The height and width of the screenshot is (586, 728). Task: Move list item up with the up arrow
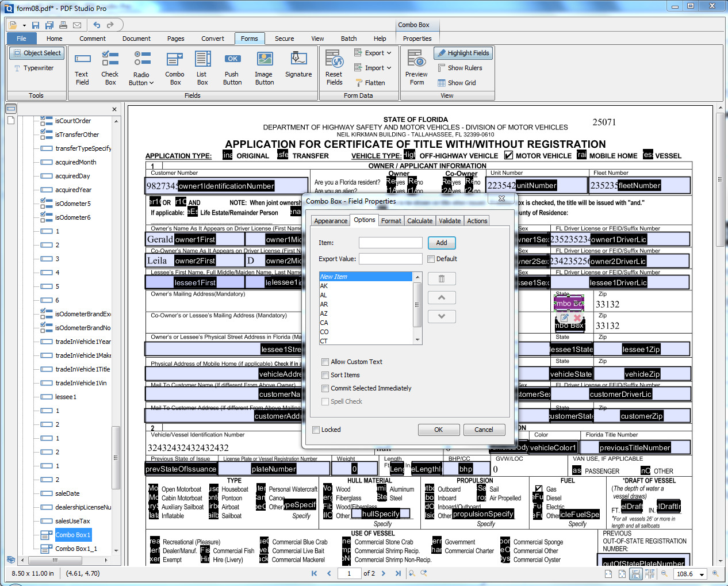[442, 298]
